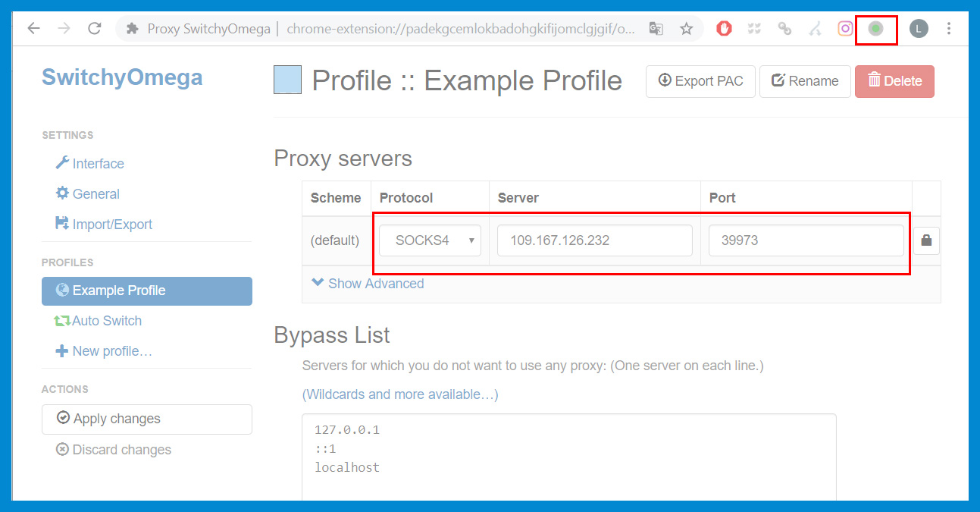Click the Port field 39973
The width and height of the screenshot is (980, 512).
click(x=806, y=240)
